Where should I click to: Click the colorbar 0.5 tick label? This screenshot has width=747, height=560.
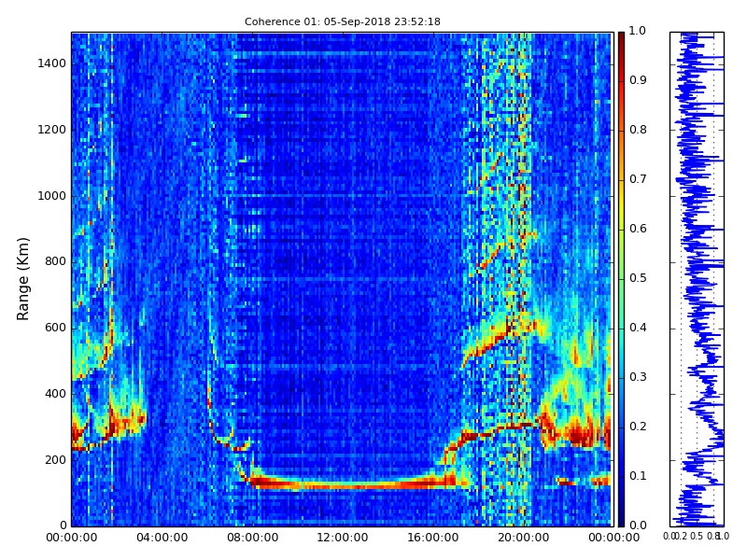pyautogui.click(x=638, y=278)
